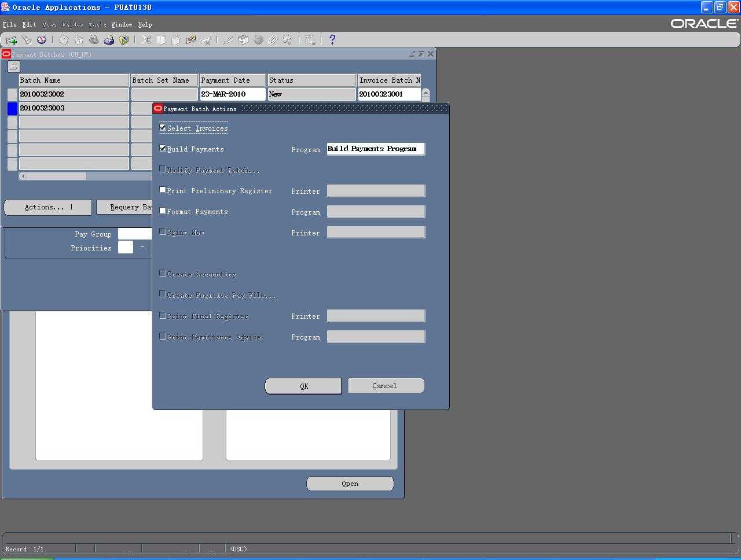The width and height of the screenshot is (741, 560).
Task: Click the first Priorities input field
Action: click(x=125, y=247)
